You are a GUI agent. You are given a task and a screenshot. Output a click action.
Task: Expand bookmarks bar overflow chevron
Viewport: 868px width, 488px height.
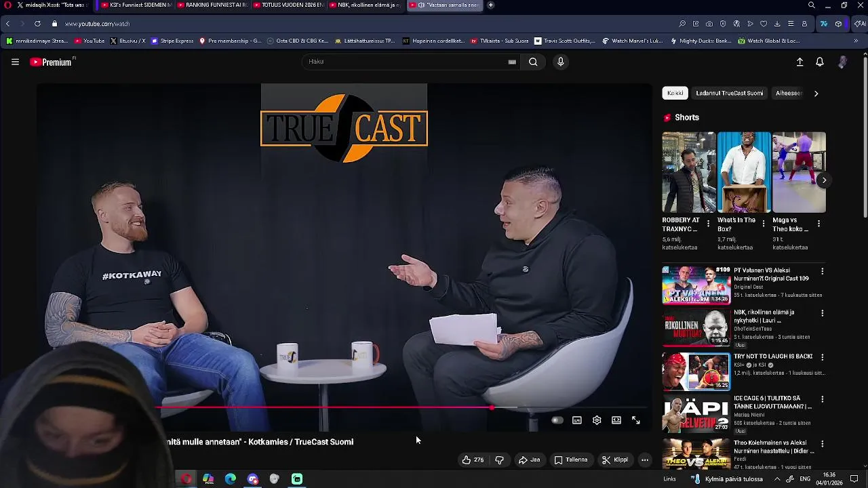tap(856, 41)
